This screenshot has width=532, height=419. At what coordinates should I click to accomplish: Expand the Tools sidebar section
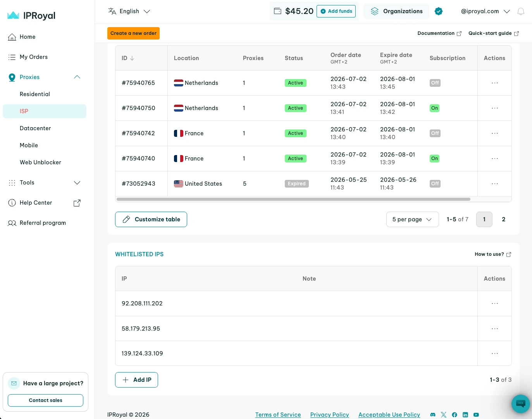[x=45, y=183]
